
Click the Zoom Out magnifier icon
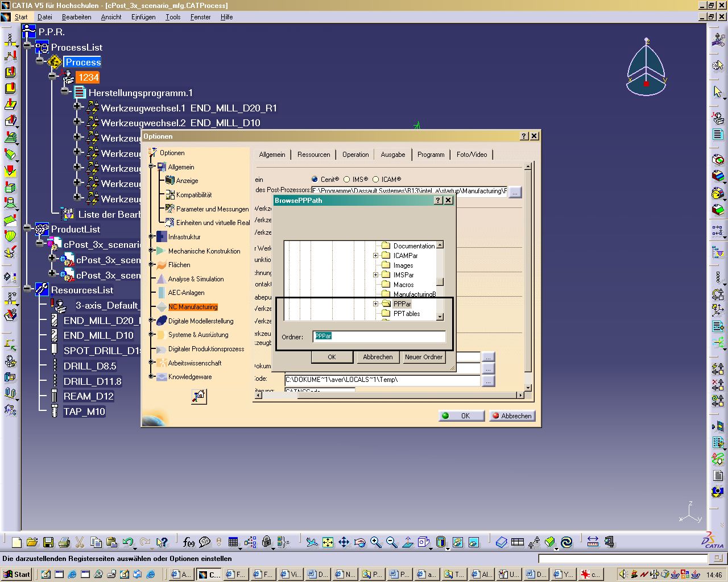click(x=392, y=542)
